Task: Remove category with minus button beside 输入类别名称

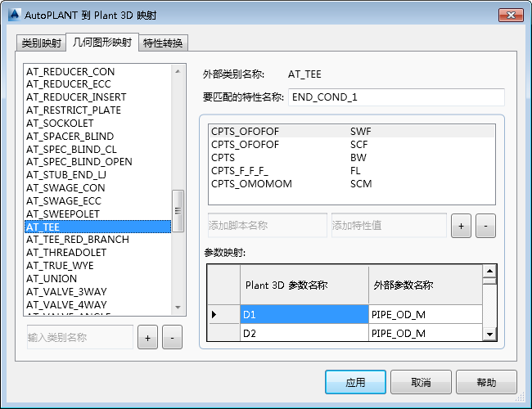Action: tap(172, 338)
